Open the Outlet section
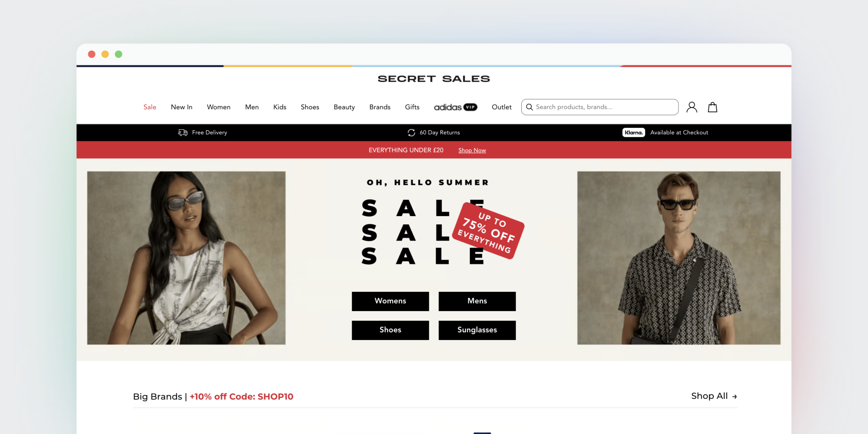Viewport: 868px width, 434px height. 502,107
